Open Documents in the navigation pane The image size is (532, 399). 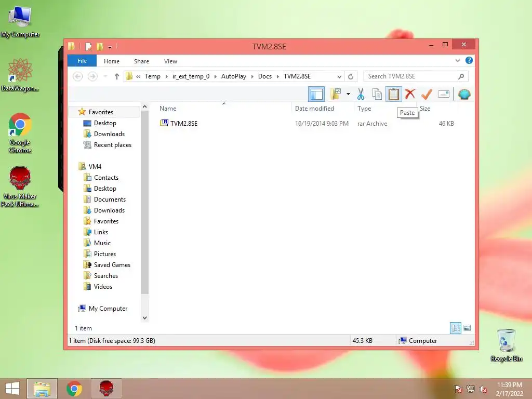pyautogui.click(x=110, y=199)
